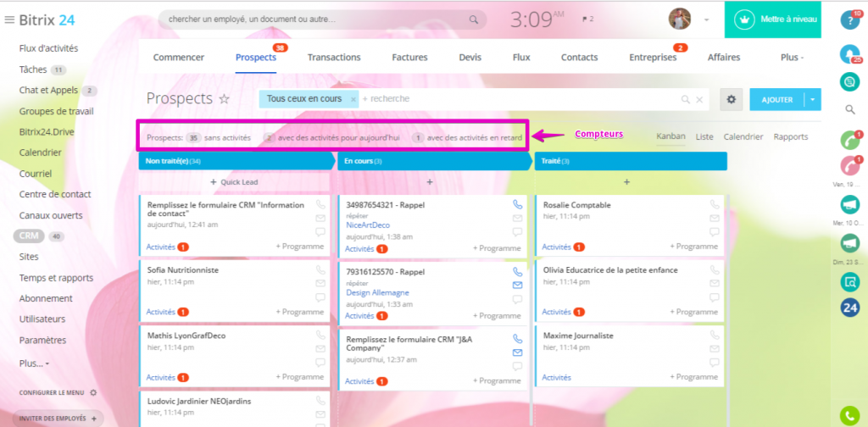Click the search magnifier in top search bar
The height and width of the screenshot is (427, 868).
(473, 19)
